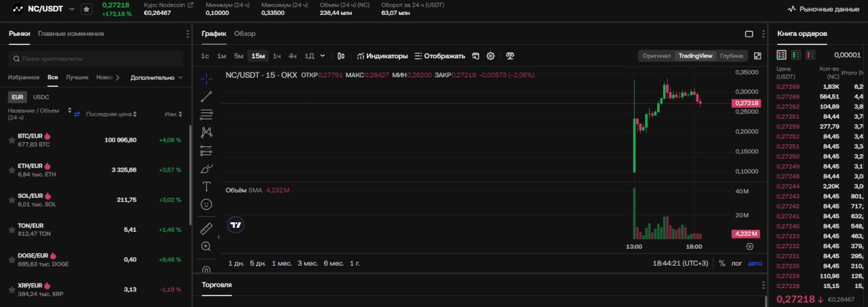This screenshot has height=307, width=868.
Task: Open Индикаторы panel
Action: click(382, 56)
